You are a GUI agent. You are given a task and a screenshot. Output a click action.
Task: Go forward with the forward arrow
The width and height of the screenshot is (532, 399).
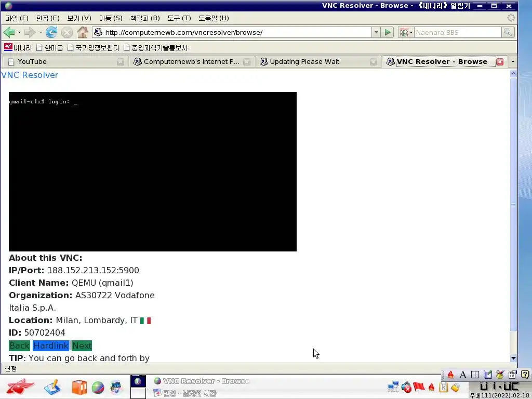tap(30, 33)
